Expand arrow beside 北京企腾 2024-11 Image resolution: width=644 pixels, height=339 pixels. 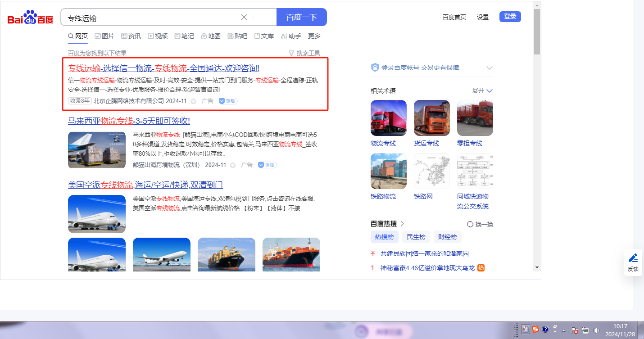[193, 101]
